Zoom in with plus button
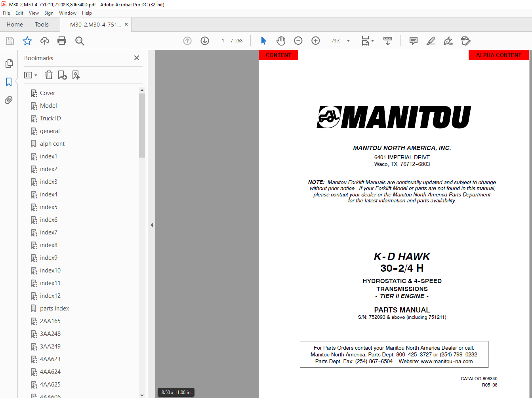Viewport: 532px width, 398px height. (316, 41)
